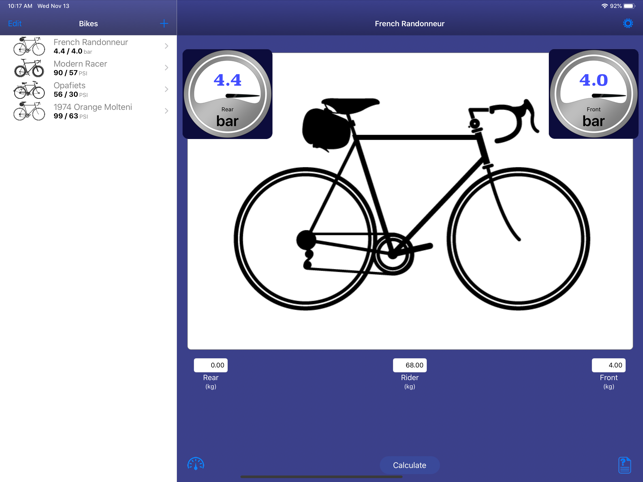
Task: Click the Calculate button
Action: 409,465
